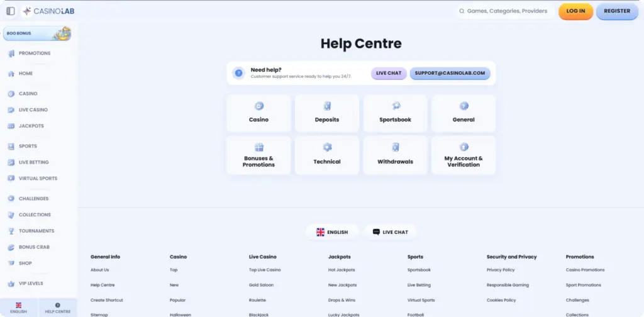Open the Drops & Wins footer link

click(x=341, y=300)
